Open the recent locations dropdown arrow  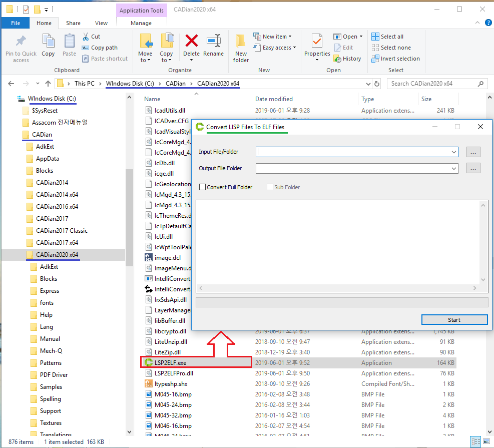point(38,84)
